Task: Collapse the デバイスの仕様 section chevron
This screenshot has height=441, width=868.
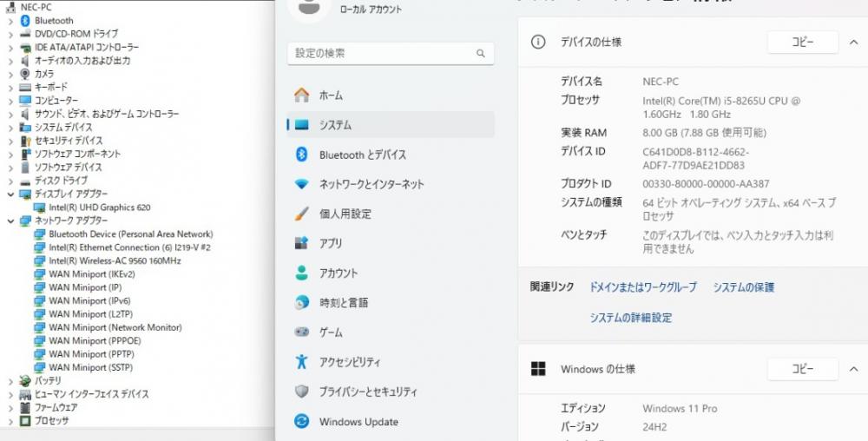Action: [x=853, y=42]
